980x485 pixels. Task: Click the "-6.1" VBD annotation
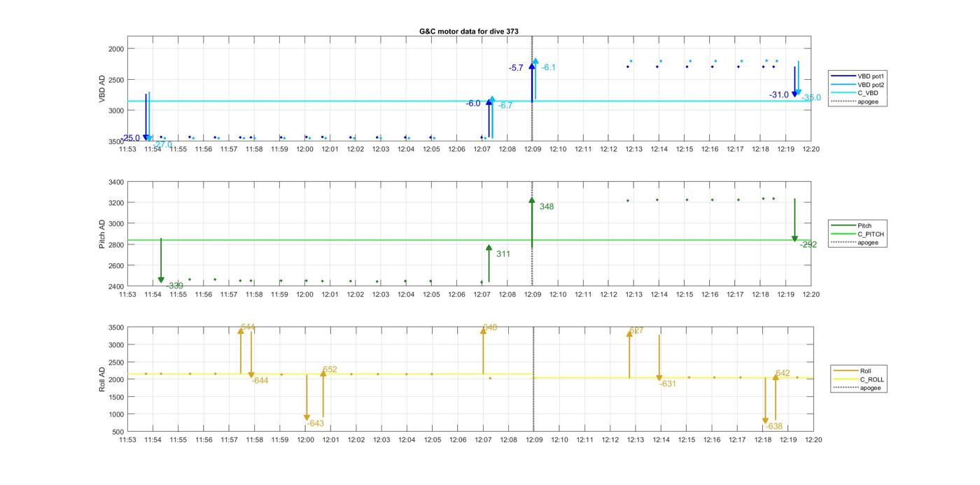[548, 67]
